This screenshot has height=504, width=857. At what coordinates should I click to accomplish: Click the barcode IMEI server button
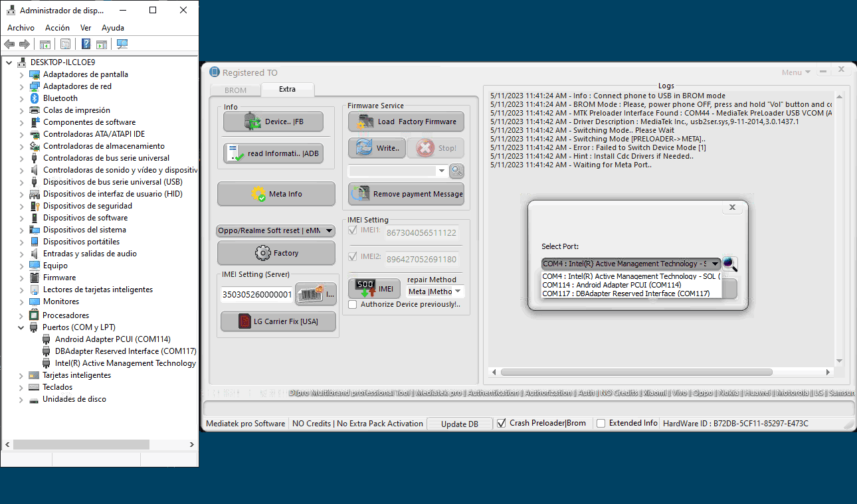[316, 294]
